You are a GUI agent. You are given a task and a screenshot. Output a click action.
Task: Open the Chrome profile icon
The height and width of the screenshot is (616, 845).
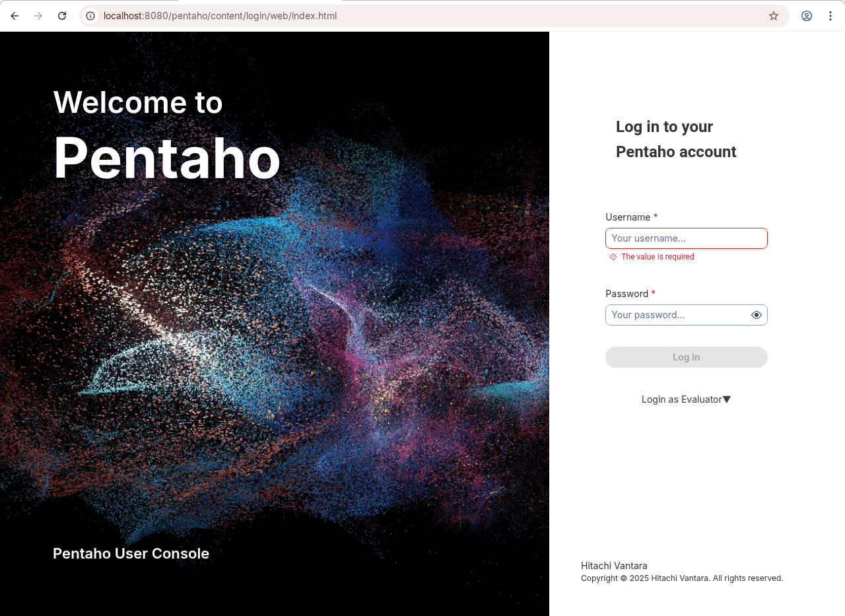pos(807,16)
